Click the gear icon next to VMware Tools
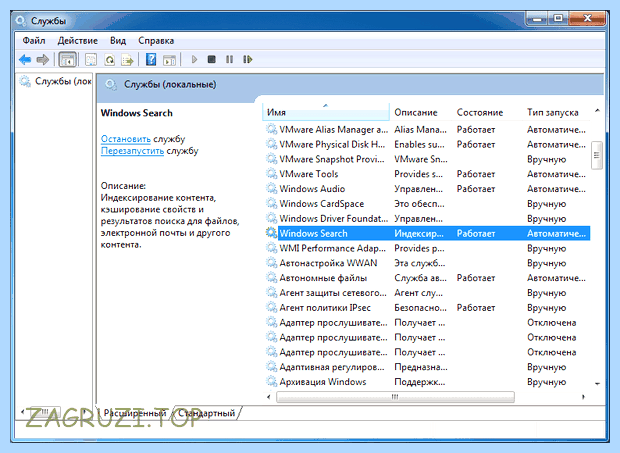This screenshot has height=453, width=620. click(271, 174)
